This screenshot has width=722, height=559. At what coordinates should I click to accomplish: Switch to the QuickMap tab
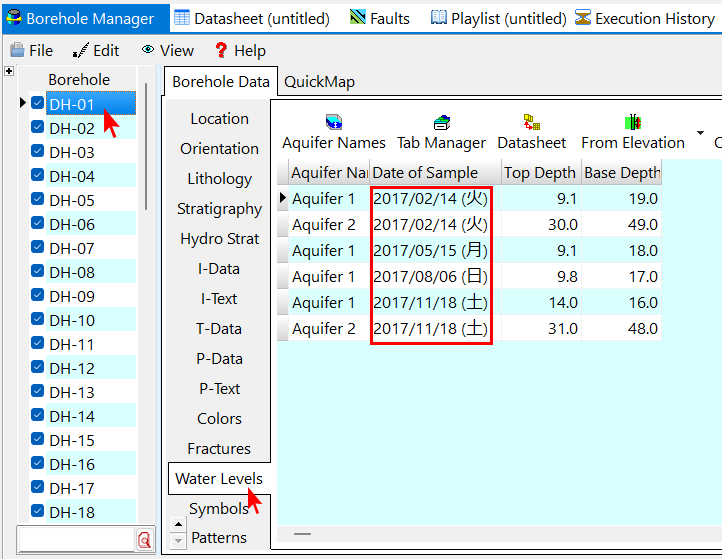[319, 82]
